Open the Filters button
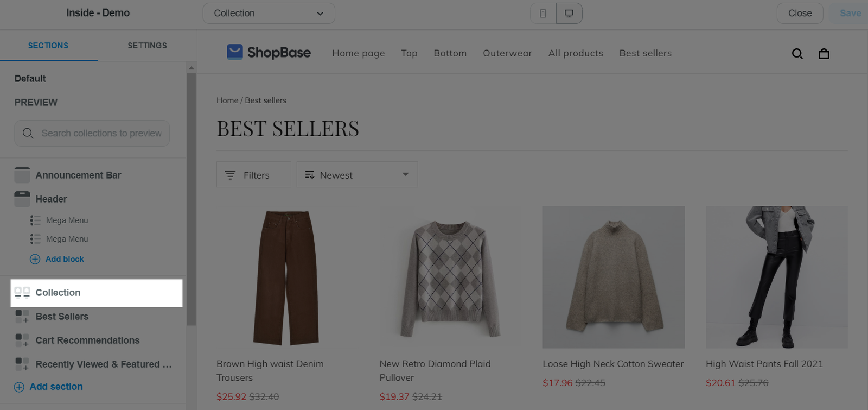The height and width of the screenshot is (410, 868). pyautogui.click(x=254, y=175)
